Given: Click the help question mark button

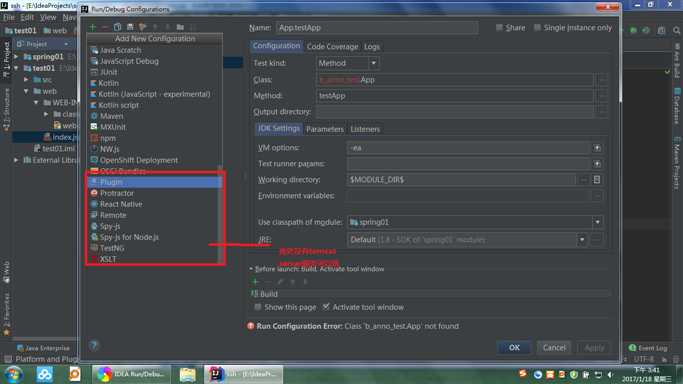Looking at the screenshot, I should [x=94, y=346].
